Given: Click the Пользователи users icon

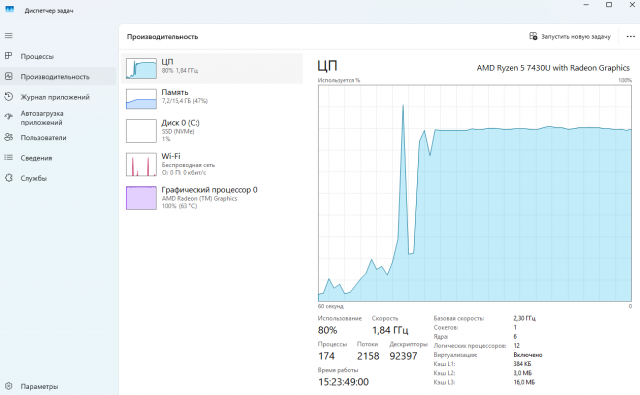Looking at the screenshot, I should click(9, 138).
